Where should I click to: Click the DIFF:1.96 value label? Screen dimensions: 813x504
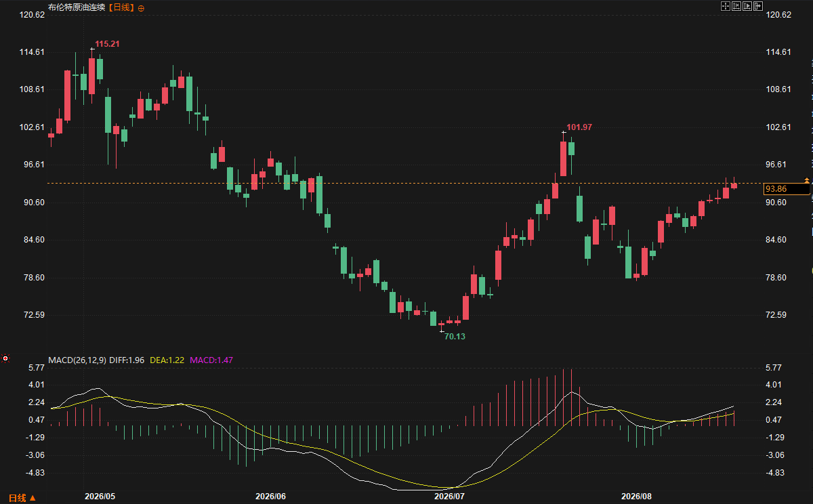coord(127,360)
